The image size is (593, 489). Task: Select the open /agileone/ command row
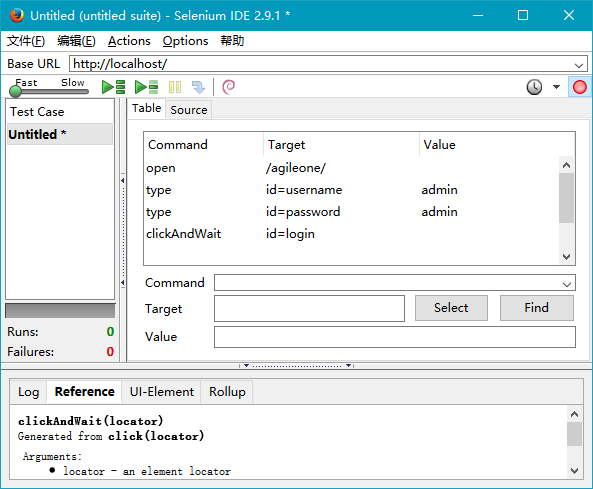coord(352,168)
